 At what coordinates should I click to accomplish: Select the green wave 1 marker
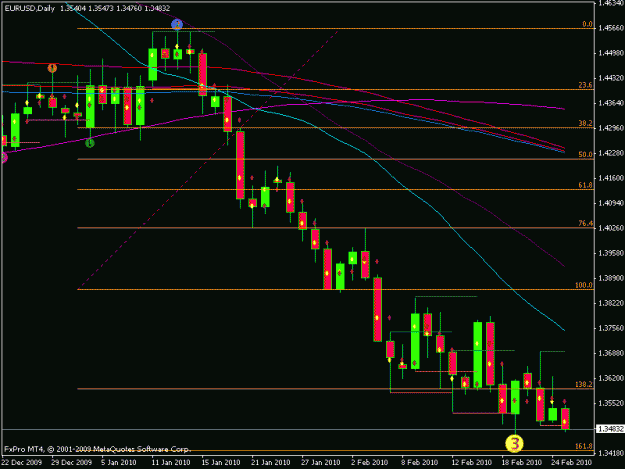coord(90,143)
